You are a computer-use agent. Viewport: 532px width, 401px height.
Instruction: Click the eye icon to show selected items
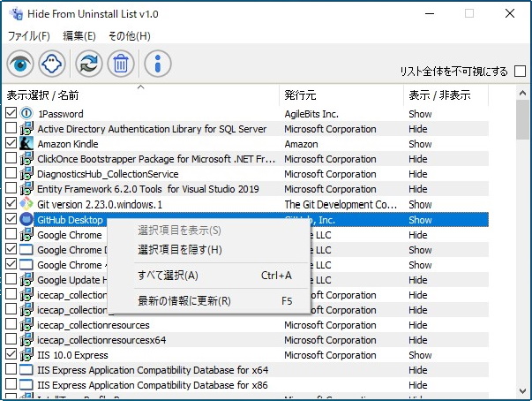[x=20, y=64]
